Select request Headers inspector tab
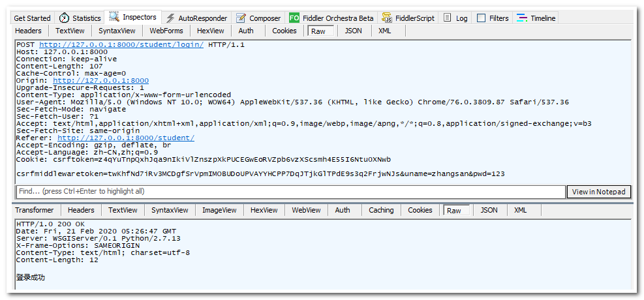The height and width of the screenshot is (300, 644). 28,31
